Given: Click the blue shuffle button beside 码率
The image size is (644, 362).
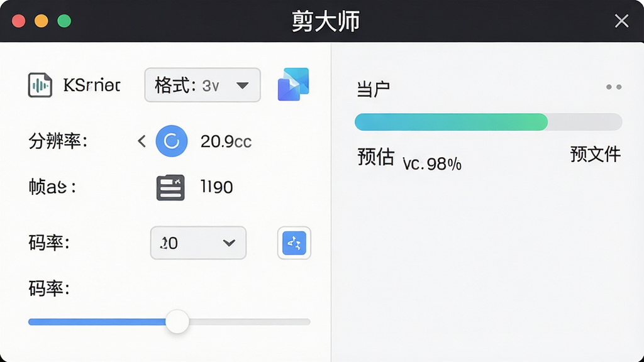Looking at the screenshot, I should click(294, 243).
